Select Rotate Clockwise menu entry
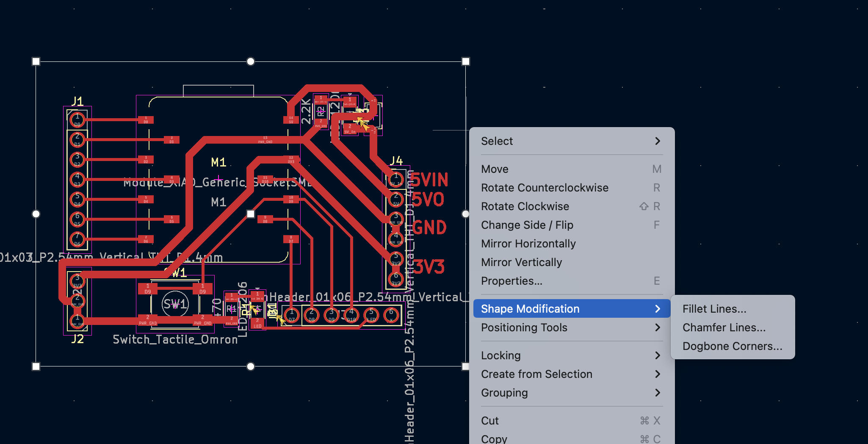This screenshot has height=444, width=868. [525, 206]
